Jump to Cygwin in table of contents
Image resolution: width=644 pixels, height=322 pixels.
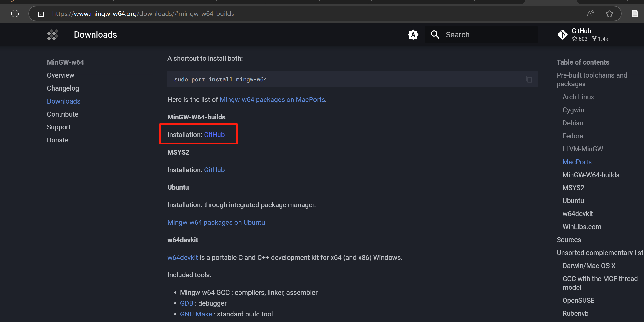pyautogui.click(x=573, y=110)
